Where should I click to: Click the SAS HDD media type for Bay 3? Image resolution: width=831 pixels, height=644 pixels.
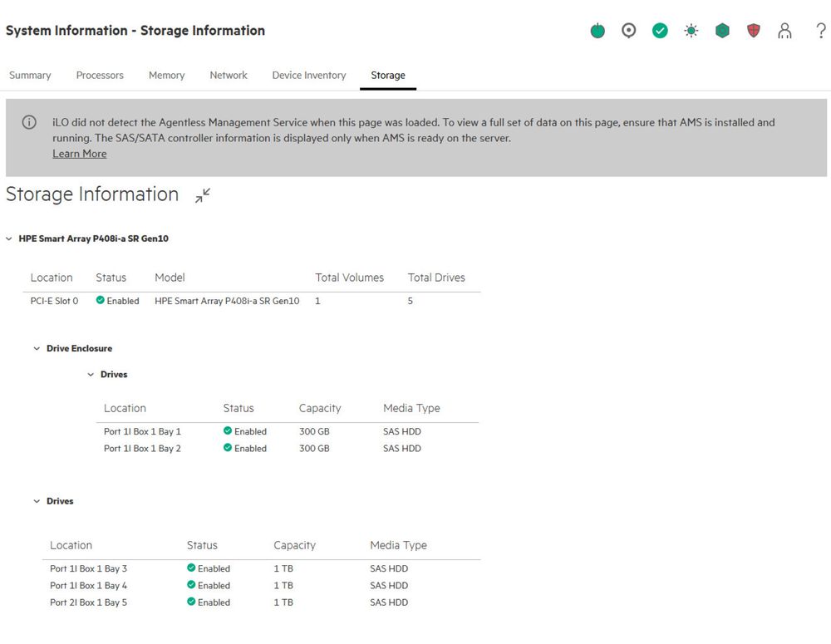click(x=389, y=568)
